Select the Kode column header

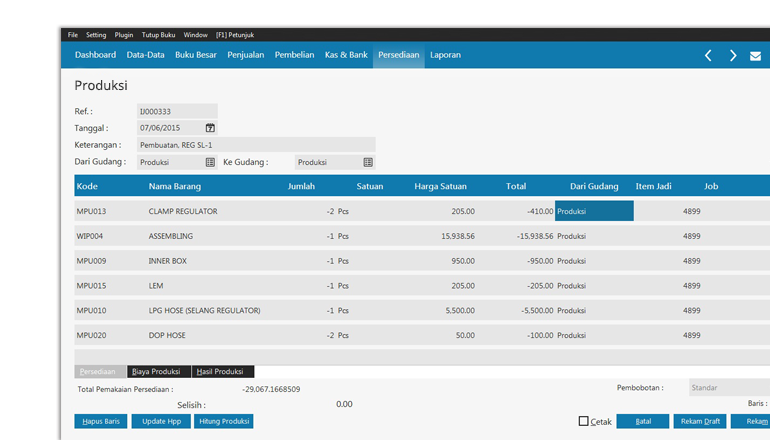coord(87,186)
